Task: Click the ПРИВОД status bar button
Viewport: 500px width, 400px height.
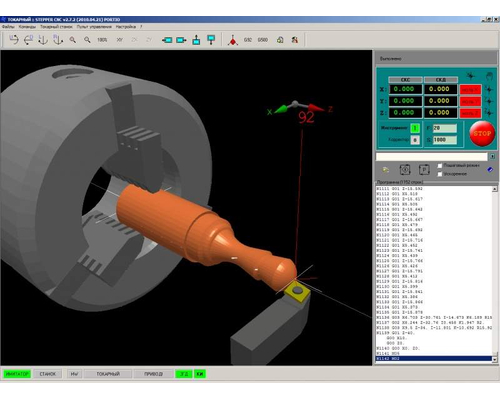Action: 154,374
